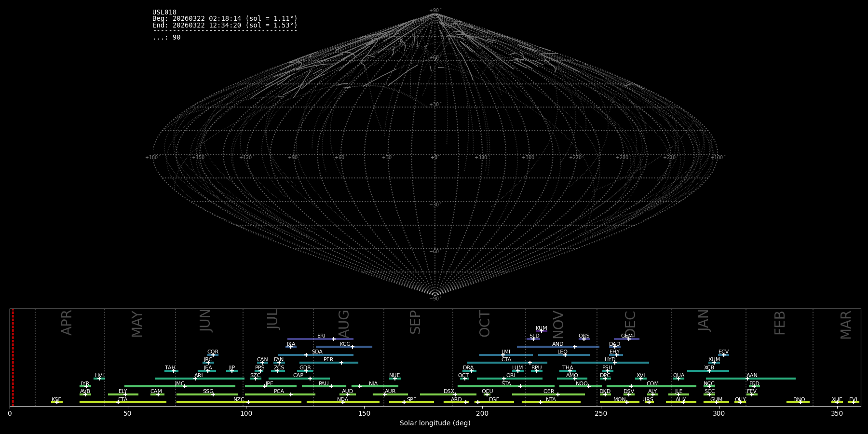The width and height of the screenshot is (868, 434).
Task: Click the Solar longitude axis label
Action: [x=435, y=423]
